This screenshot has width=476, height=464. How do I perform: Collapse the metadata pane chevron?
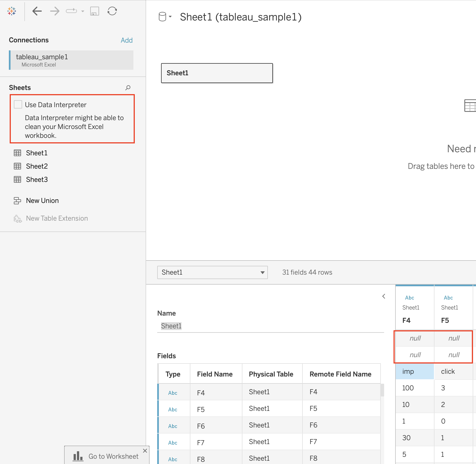(384, 296)
